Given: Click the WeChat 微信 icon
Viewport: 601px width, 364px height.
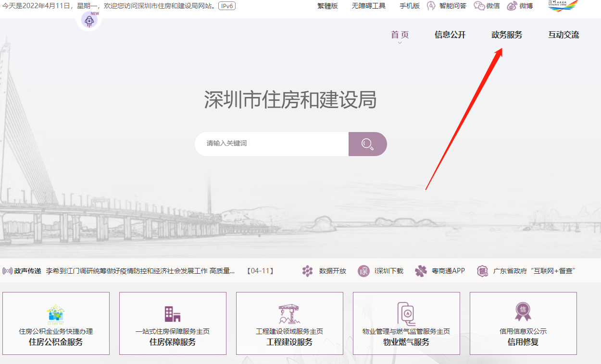Looking at the screenshot, I should (x=479, y=6).
